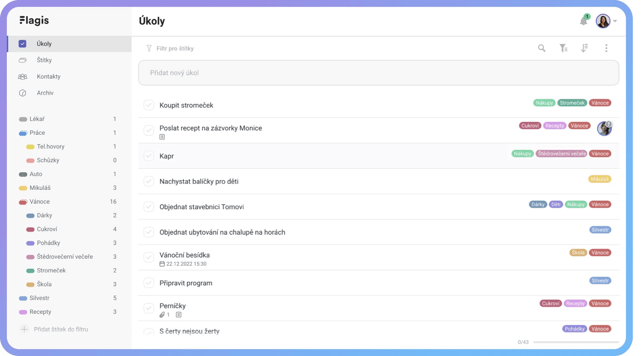Click the Silvestr tag on Připravit program
The height and width of the screenshot is (356, 644).
(x=600, y=281)
